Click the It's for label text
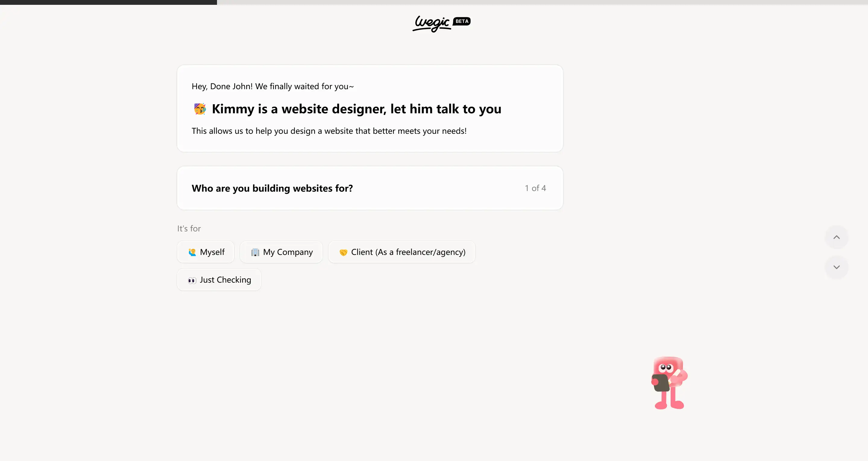The width and height of the screenshot is (868, 461). click(189, 228)
